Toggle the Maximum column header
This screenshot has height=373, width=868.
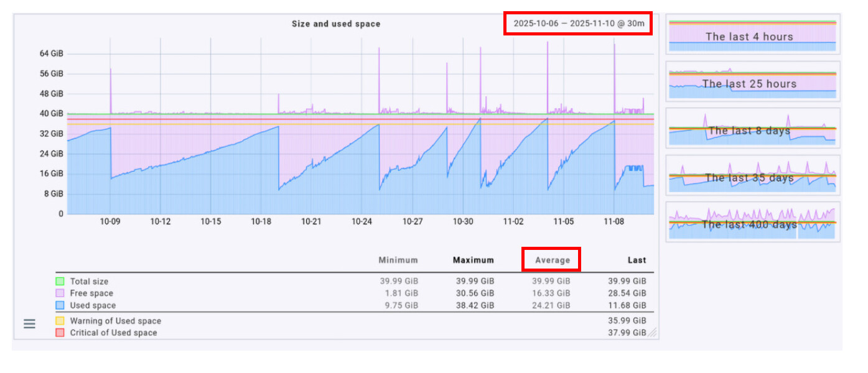click(x=473, y=260)
